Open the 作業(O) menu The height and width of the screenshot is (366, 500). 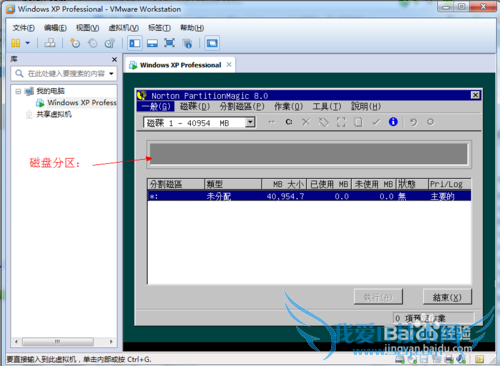(x=288, y=107)
